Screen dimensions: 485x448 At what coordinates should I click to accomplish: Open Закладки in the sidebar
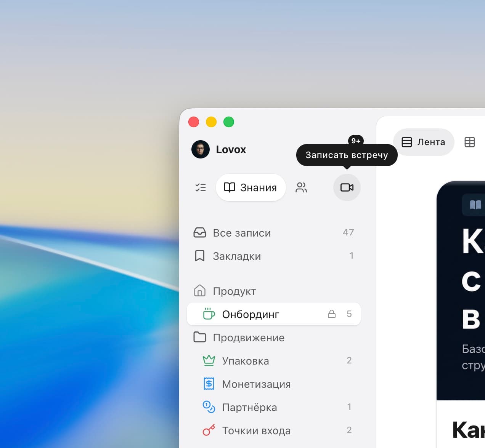[274, 256]
